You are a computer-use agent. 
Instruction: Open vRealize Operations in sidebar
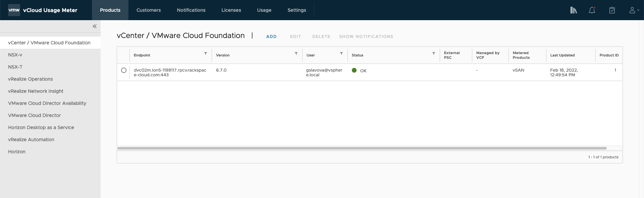(31, 79)
